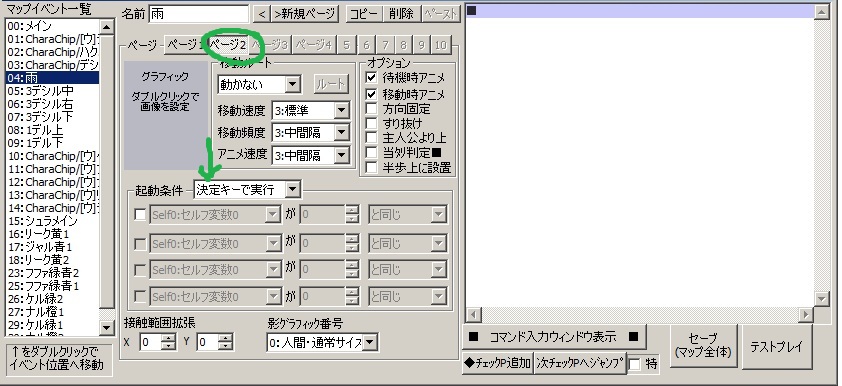Select event 08:1デル上
The height and width of the screenshot is (386, 842).
tap(52, 130)
